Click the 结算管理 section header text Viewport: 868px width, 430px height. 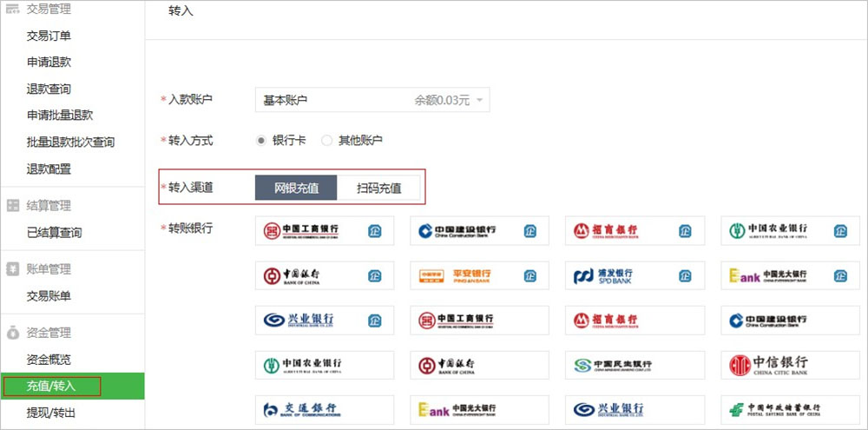pyautogui.click(x=49, y=206)
